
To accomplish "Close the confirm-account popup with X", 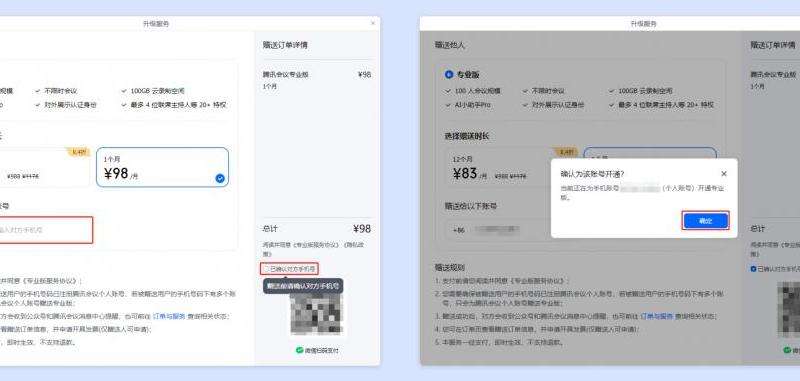I will [723, 174].
